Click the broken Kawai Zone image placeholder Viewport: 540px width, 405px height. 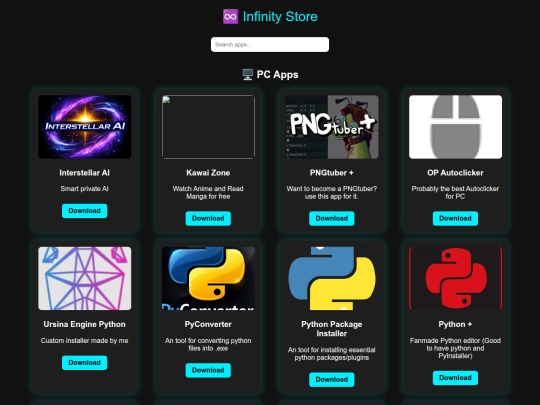click(208, 127)
